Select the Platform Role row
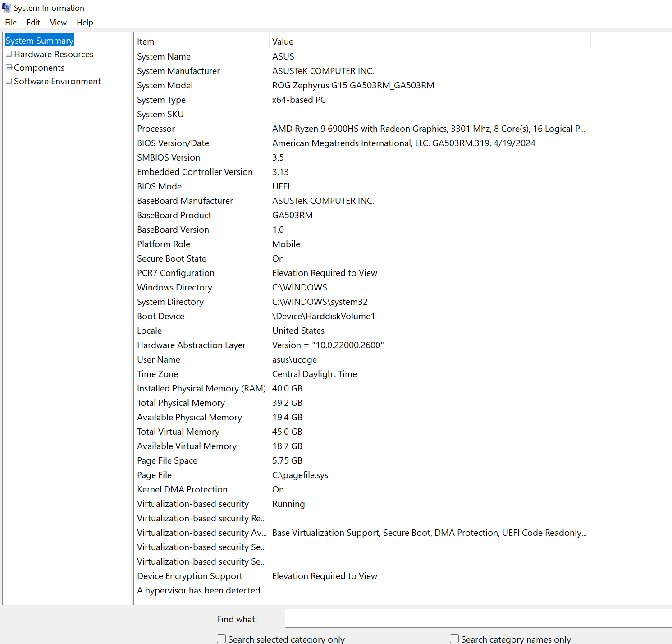Screen dimensions: 672x644 click(362, 244)
